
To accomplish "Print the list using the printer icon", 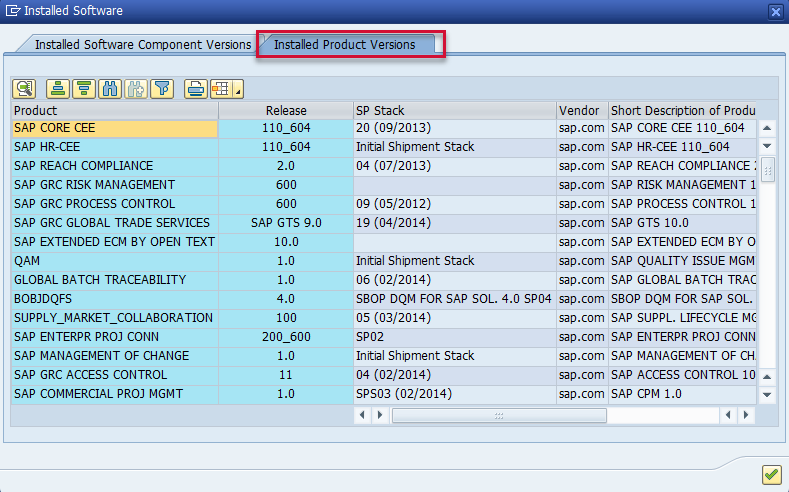I will click(196, 89).
